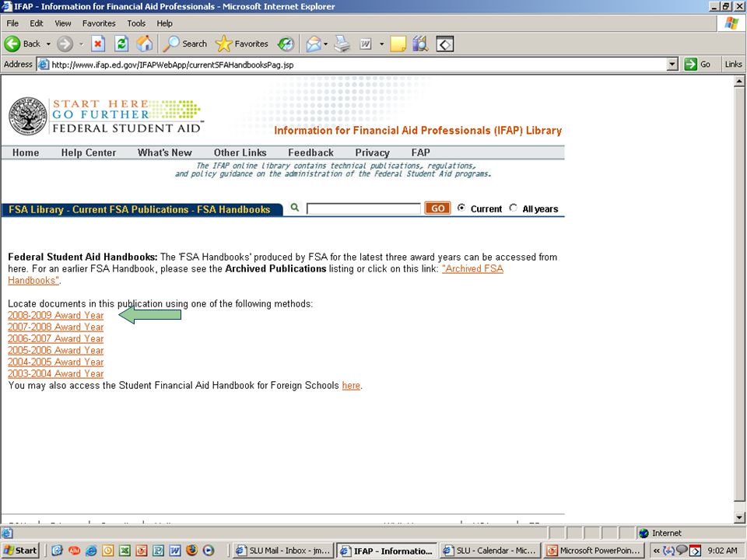
Task: Open the Forward button history dropdown arrow
Action: pos(81,44)
